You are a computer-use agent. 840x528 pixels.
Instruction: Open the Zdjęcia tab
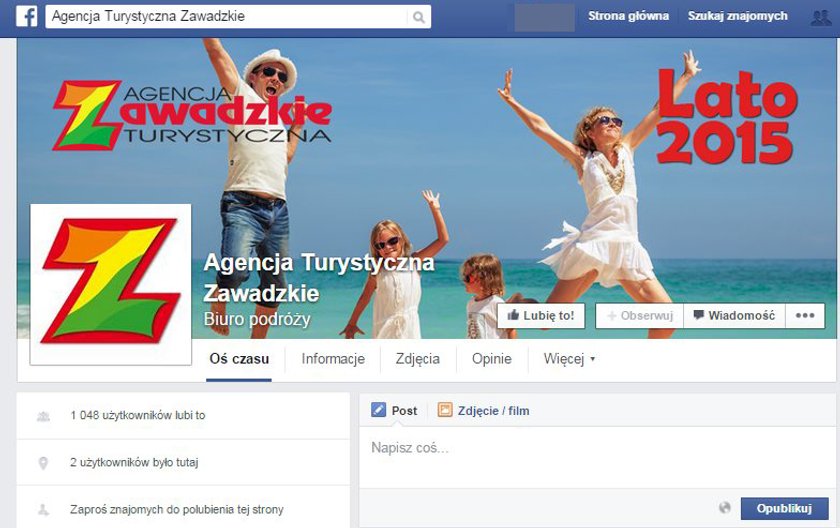tap(418, 359)
